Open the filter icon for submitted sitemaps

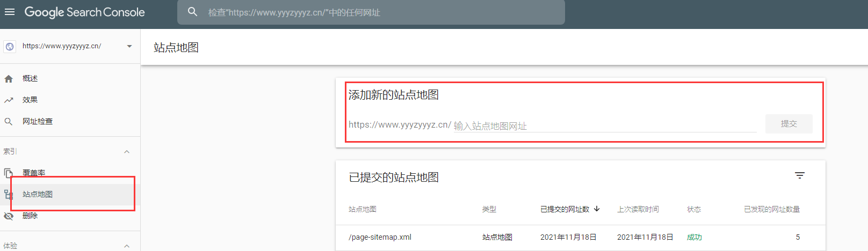799,176
